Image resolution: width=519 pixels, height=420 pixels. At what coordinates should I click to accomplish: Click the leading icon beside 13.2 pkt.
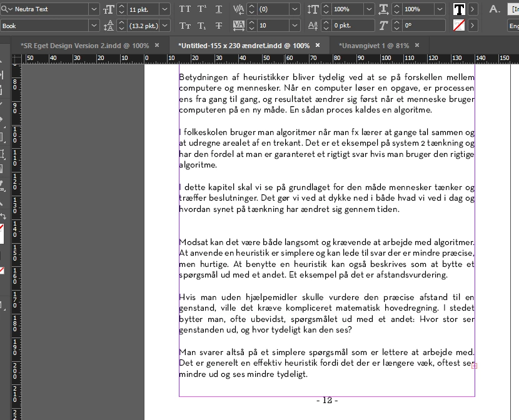109,26
